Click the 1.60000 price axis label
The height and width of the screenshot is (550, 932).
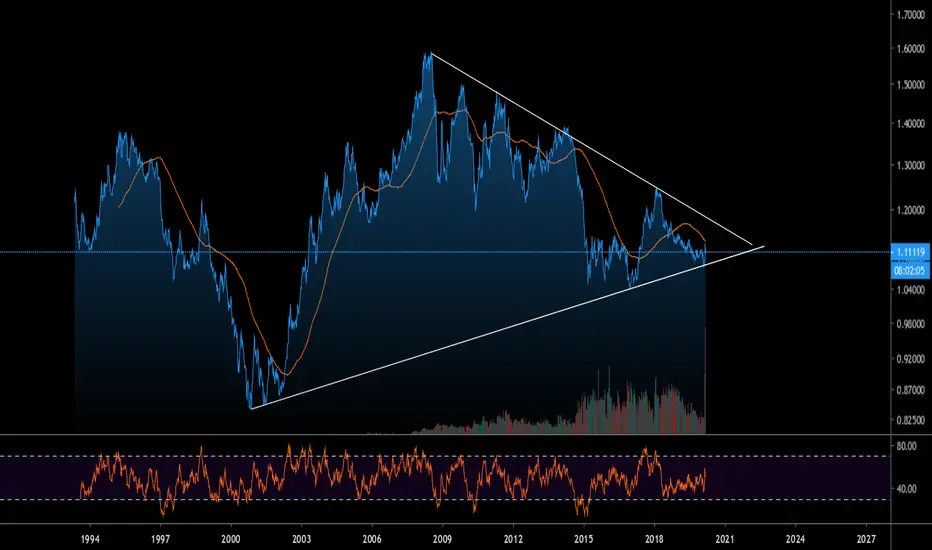[x=911, y=49]
